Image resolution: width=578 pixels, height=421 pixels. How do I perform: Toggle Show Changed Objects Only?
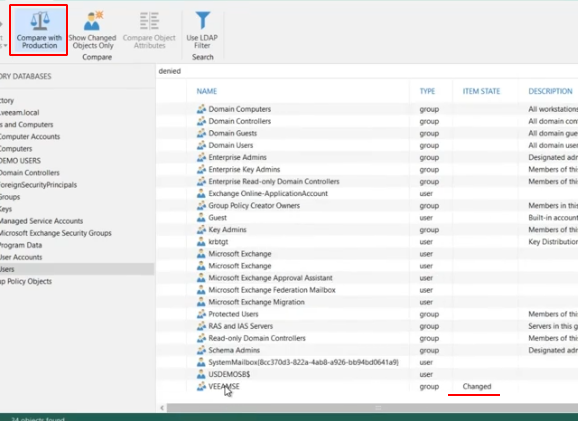[x=92, y=30]
